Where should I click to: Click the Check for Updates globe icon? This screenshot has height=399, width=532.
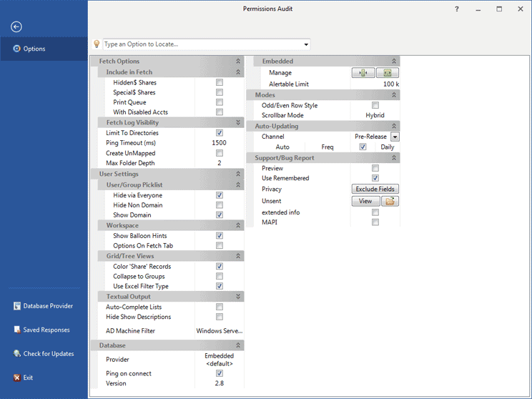[x=16, y=353]
